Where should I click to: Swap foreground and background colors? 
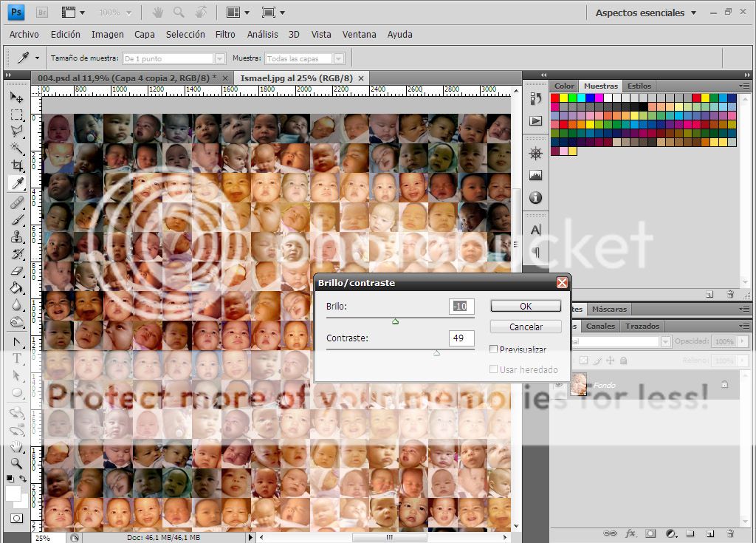tap(23, 479)
